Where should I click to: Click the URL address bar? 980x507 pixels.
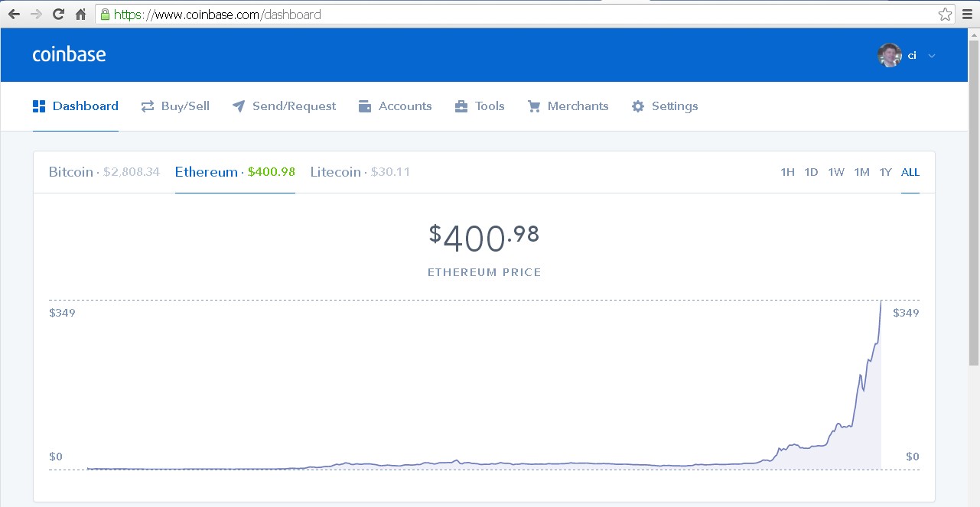pyautogui.click(x=524, y=15)
